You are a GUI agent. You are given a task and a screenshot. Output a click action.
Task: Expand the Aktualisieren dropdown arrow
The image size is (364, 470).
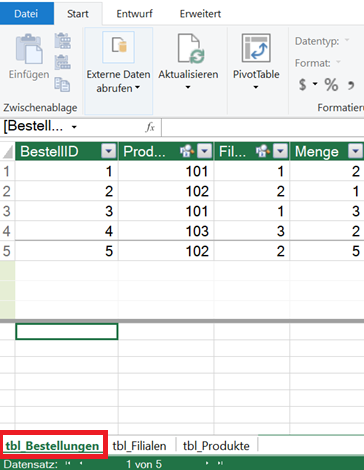[188, 88]
